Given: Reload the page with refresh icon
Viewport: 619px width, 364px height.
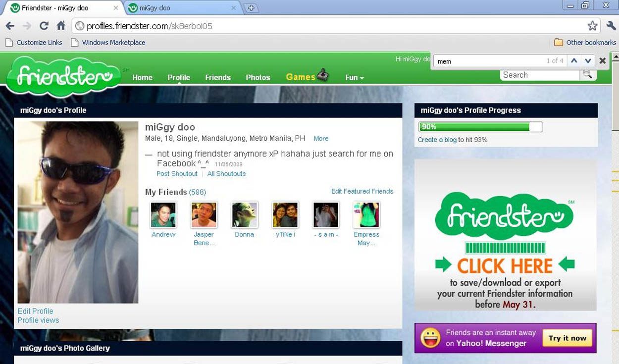Looking at the screenshot, I should pyautogui.click(x=44, y=26).
